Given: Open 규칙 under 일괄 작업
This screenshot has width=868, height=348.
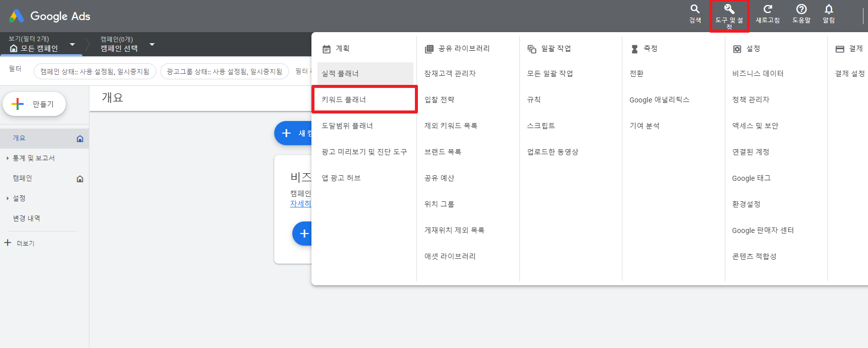Looking at the screenshot, I should click(534, 99).
